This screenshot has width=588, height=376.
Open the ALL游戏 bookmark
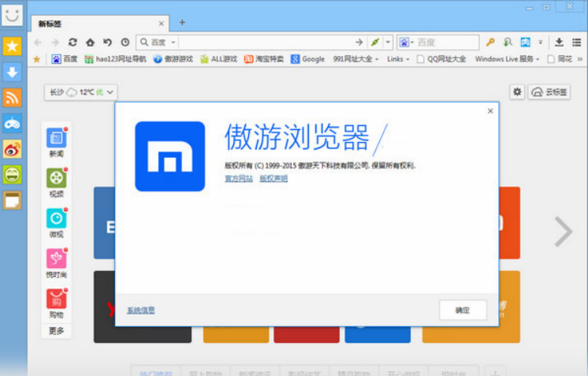click(218, 59)
